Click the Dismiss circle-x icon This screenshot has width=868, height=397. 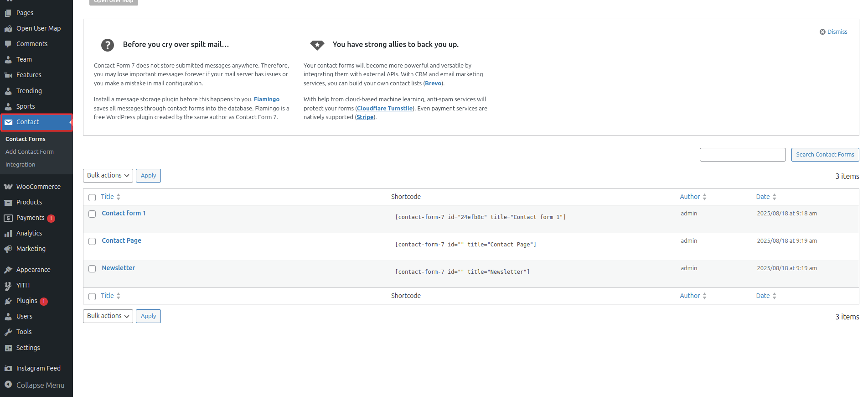822,32
